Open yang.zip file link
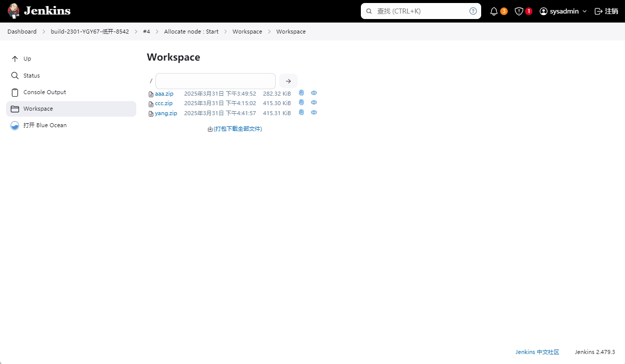The height and width of the screenshot is (364, 625). pyautogui.click(x=166, y=113)
